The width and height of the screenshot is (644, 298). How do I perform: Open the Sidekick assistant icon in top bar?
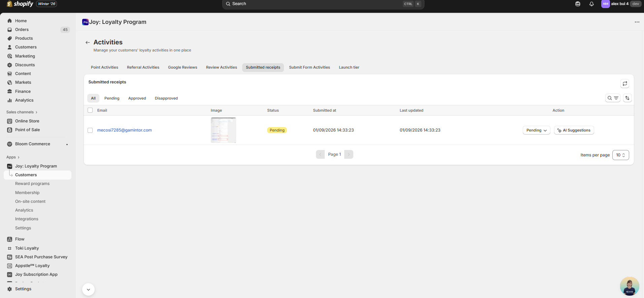click(578, 4)
